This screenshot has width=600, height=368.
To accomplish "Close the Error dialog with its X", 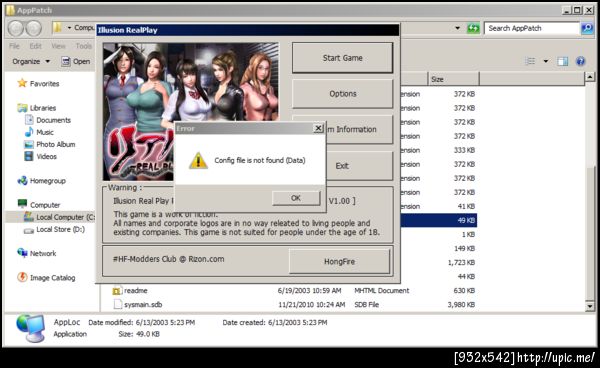I will (318, 129).
